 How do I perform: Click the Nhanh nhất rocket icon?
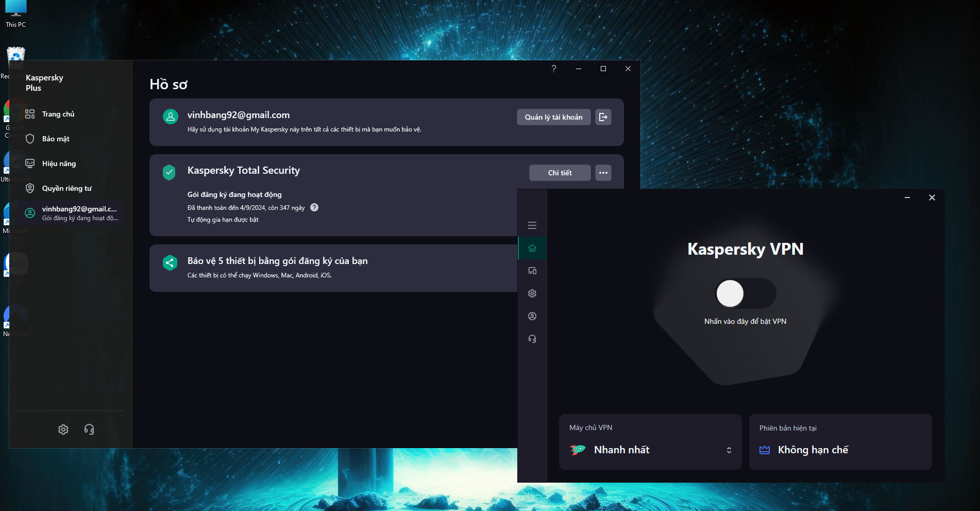click(x=578, y=450)
